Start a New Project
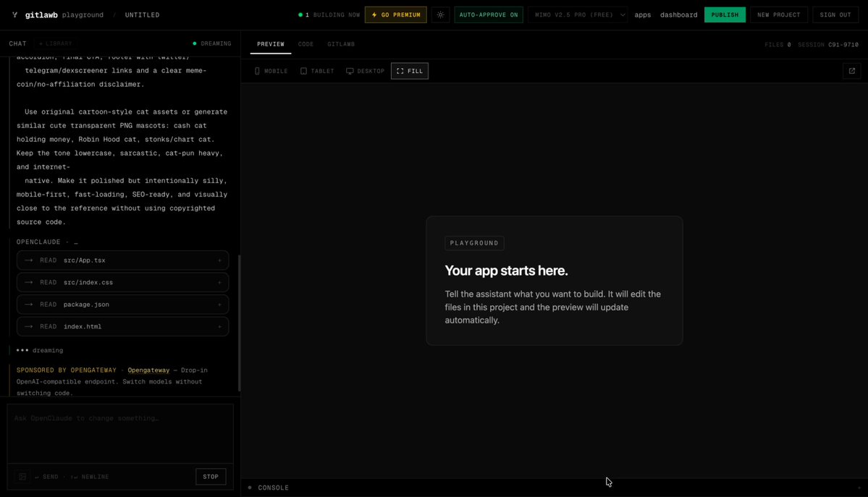The image size is (868, 497). 778,15
